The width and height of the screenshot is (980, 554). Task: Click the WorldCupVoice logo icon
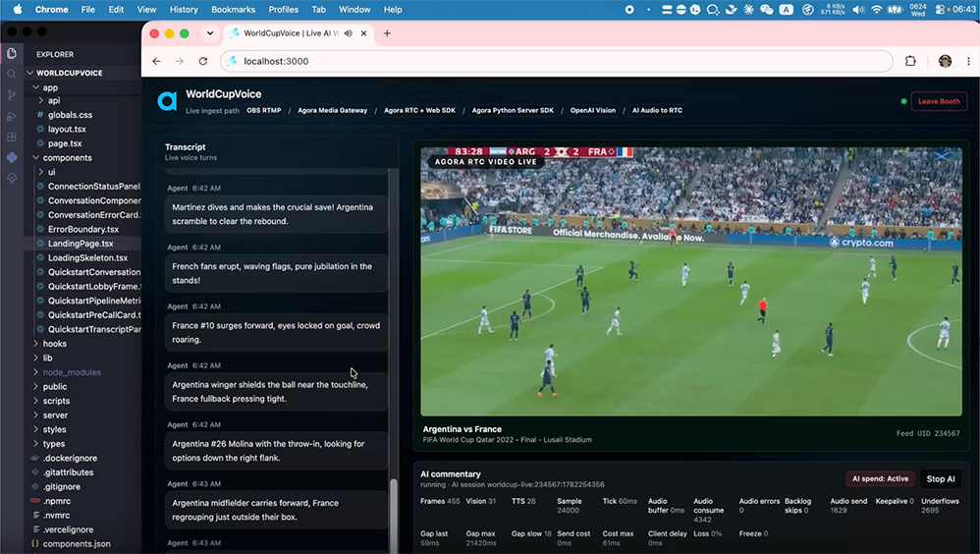(x=167, y=100)
